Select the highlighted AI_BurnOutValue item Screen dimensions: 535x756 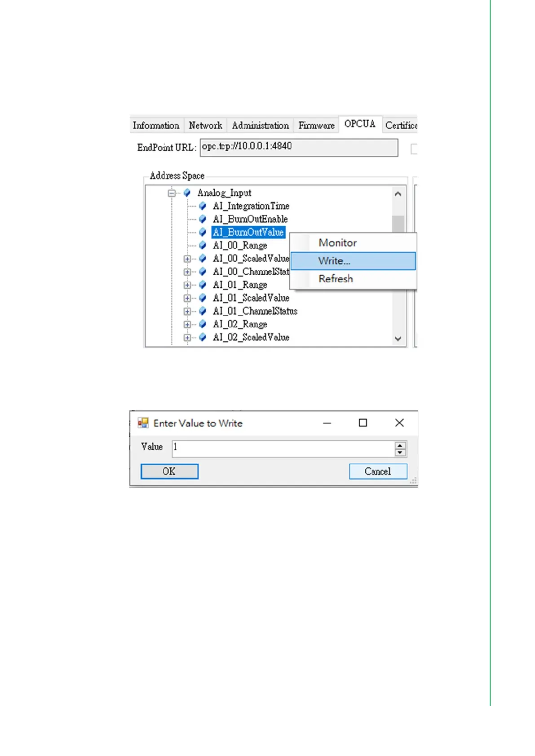click(248, 232)
